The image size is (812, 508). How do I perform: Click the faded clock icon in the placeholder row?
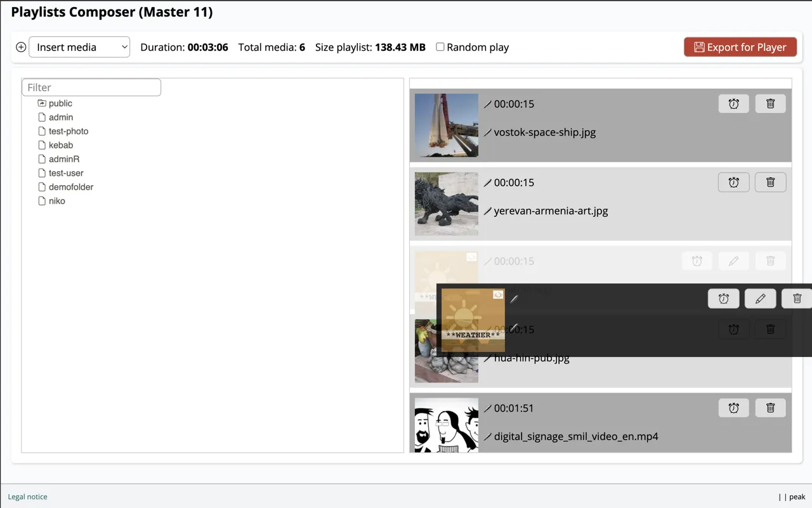(697, 261)
